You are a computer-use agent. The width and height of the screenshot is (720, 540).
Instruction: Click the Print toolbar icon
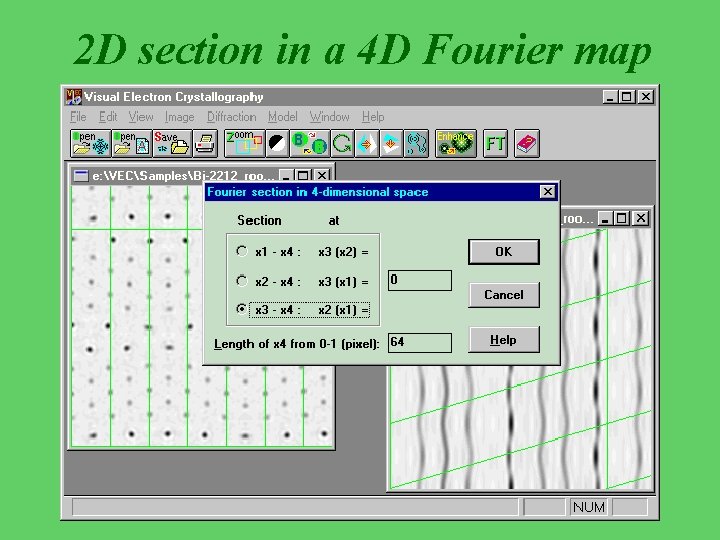(205, 143)
